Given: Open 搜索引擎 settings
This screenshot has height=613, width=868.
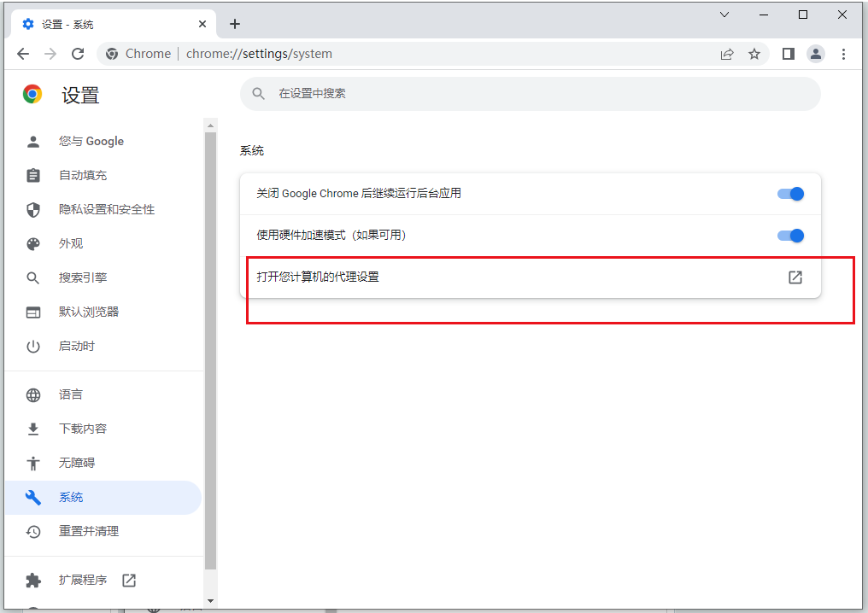Looking at the screenshot, I should coord(103,277).
